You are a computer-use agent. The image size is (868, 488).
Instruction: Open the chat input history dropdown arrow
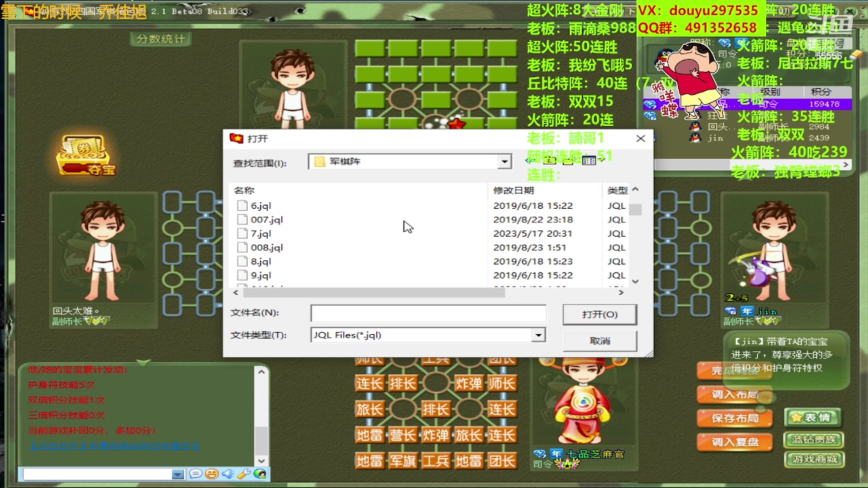tap(178, 474)
